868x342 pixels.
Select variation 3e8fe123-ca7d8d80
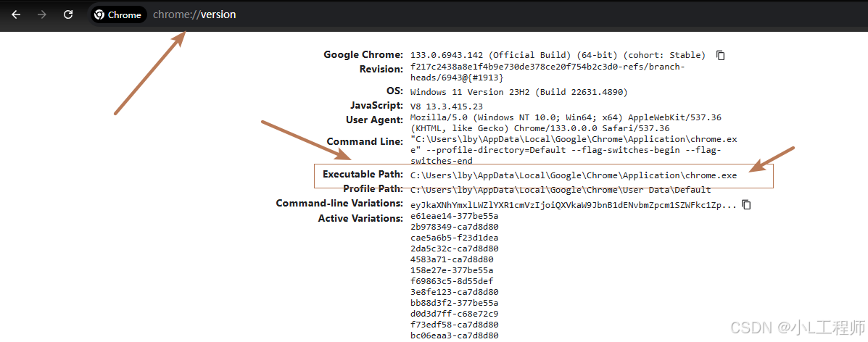click(x=455, y=291)
